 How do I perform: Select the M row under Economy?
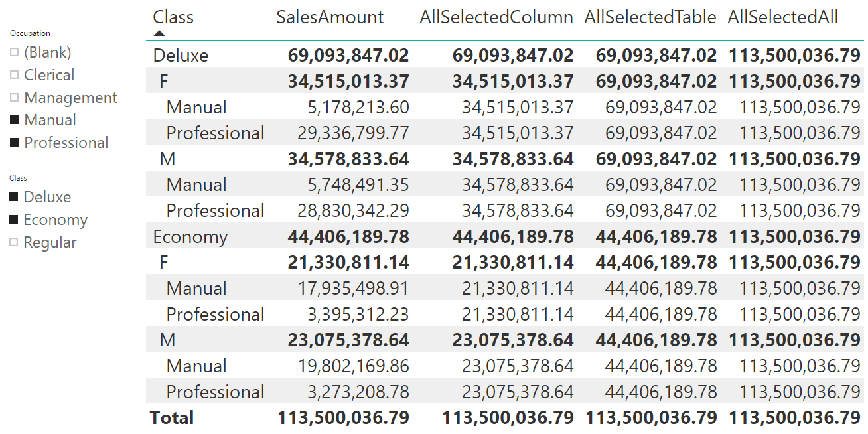[x=167, y=340]
